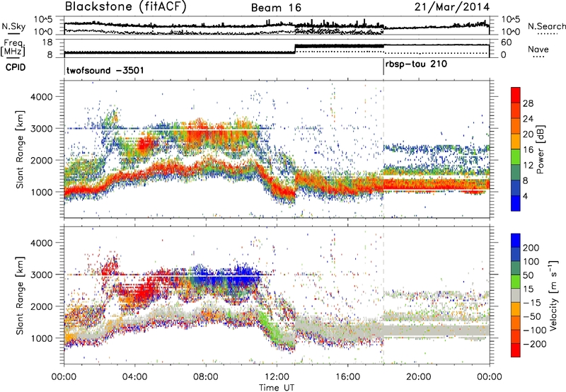This screenshot has height=392, width=566.
Task: Click the "Velocity [m s-1]" colorbar title
Action: tap(553, 295)
